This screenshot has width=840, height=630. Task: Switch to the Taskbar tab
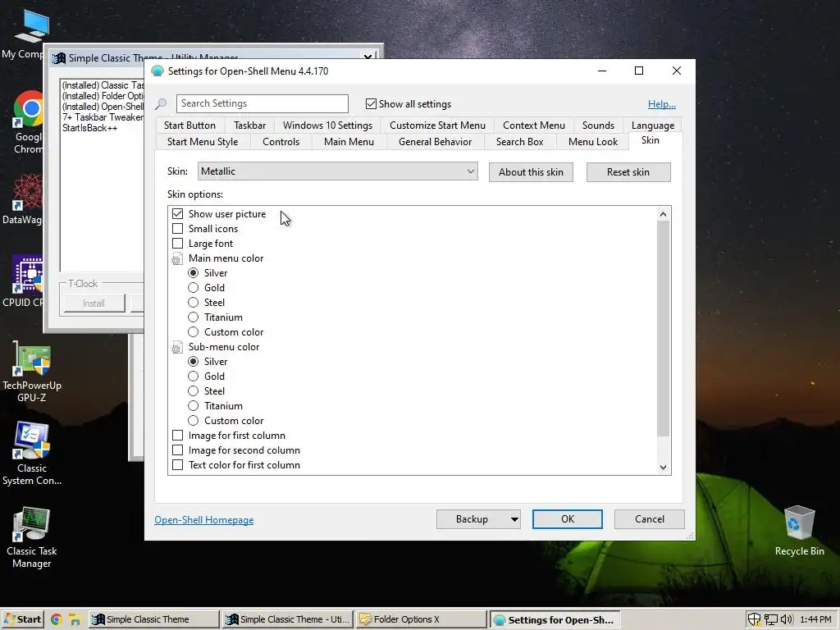click(249, 126)
